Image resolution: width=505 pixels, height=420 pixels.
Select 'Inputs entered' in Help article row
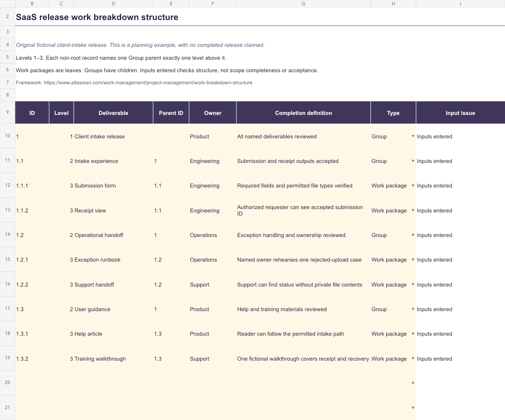pos(460,334)
